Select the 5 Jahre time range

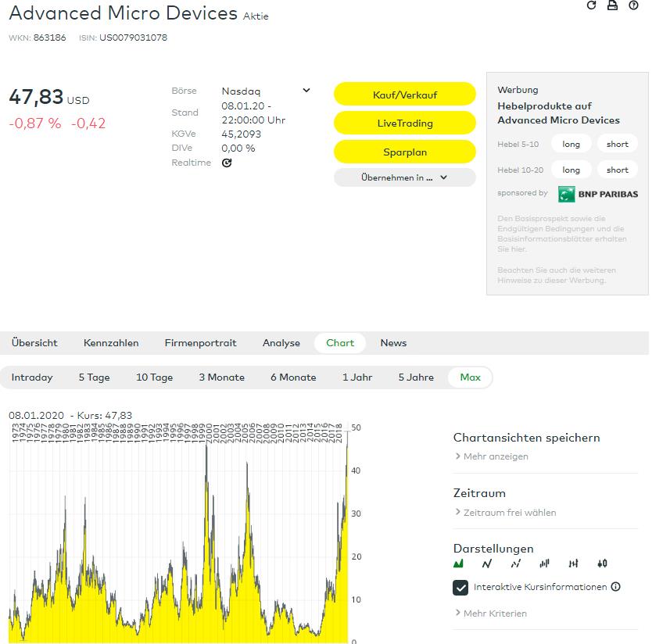tap(415, 377)
